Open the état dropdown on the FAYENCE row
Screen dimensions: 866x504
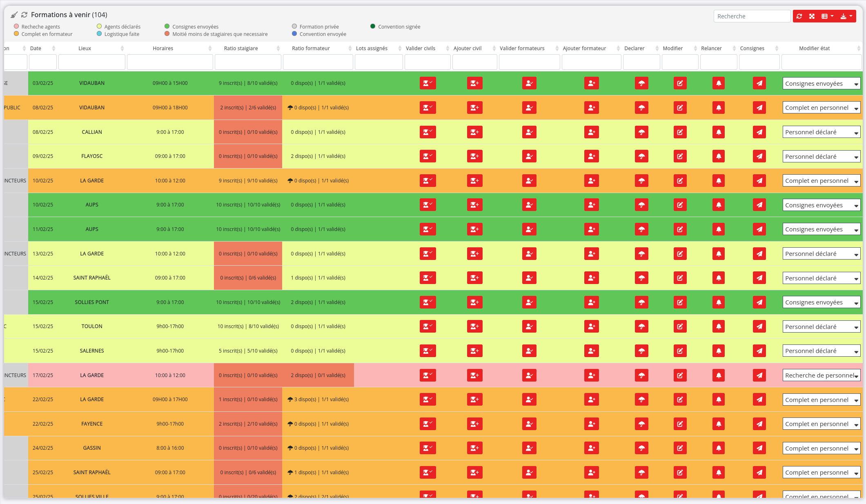point(821,424)
